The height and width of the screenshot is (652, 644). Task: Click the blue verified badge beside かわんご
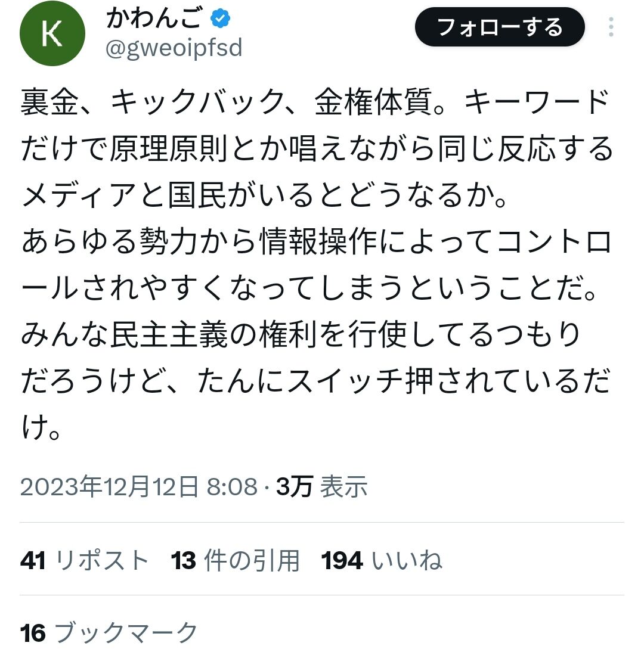point(220,18)
